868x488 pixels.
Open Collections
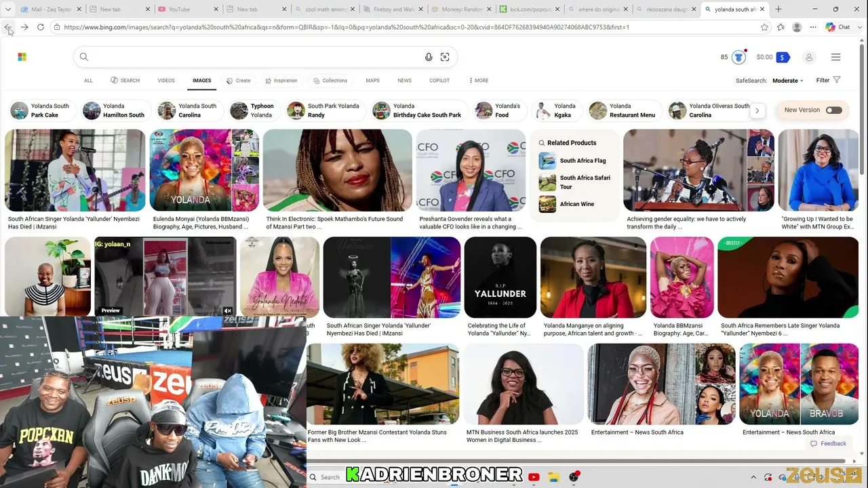point(330,81)
